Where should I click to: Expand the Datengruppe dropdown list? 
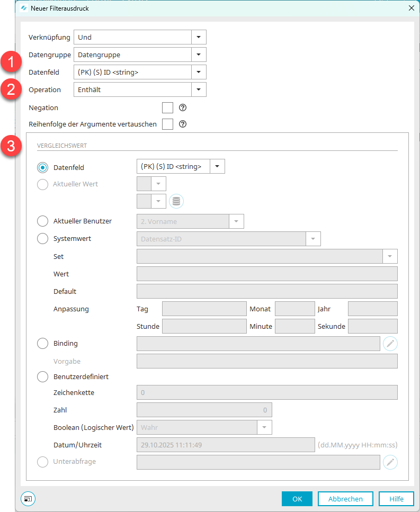tap(199, 55)
